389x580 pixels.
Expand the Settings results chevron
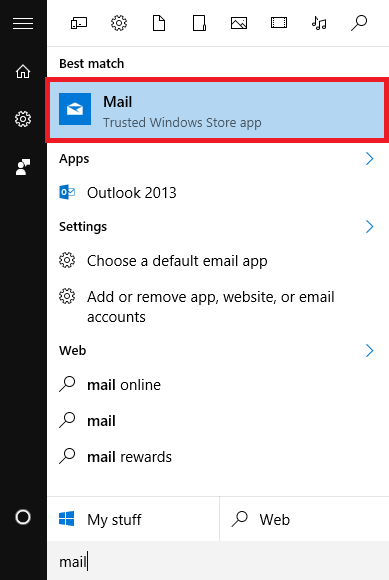369,226
